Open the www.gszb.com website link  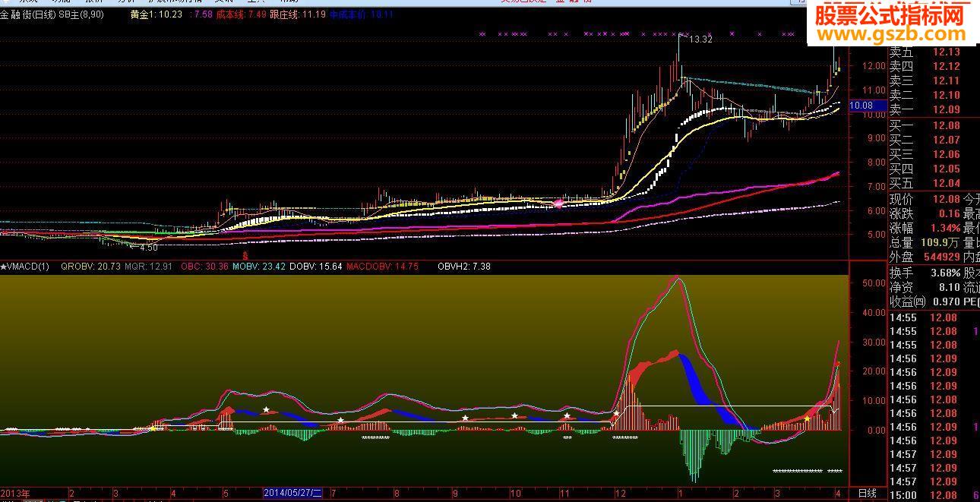892,34
